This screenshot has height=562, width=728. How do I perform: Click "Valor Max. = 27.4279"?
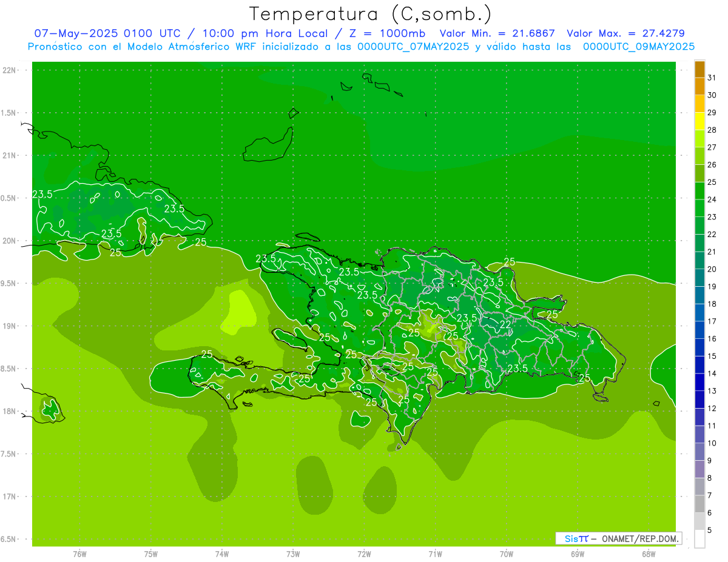click(625, 33)
